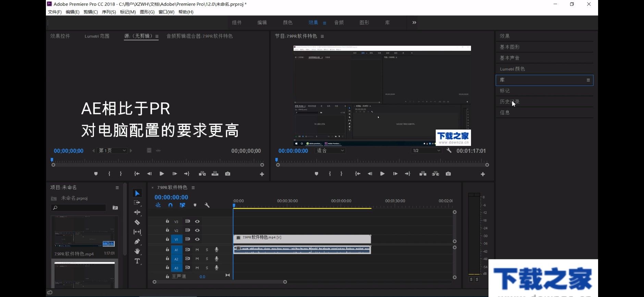Open playback resolution 1/2 dropdown
Screen dimensions: 644x297
click(426, 150)
